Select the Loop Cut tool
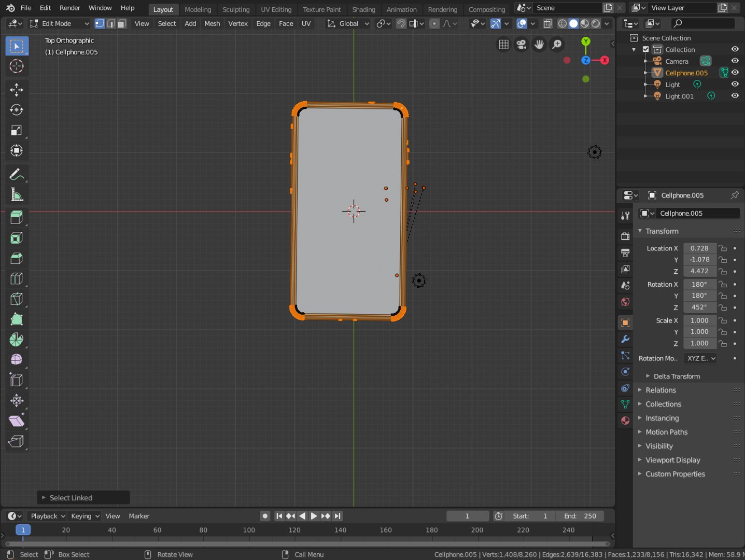This screenshot has height=560, width=745. [17, 278]
